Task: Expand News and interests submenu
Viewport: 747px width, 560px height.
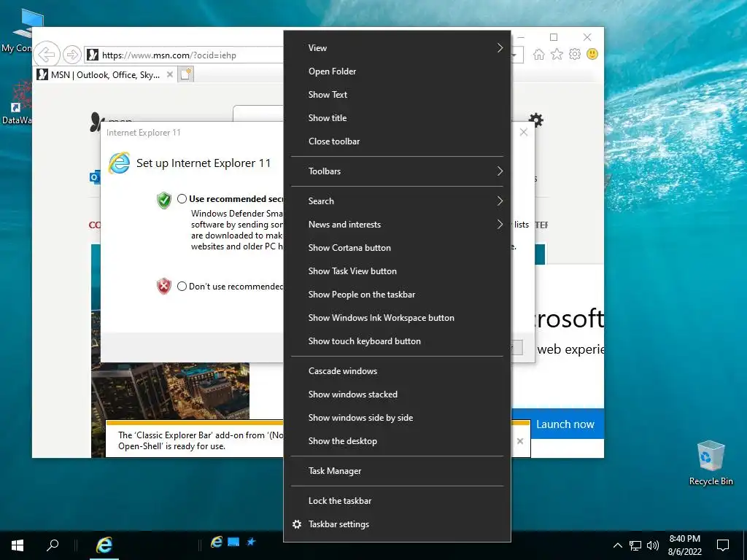Action: pyautogui.click(x=397, y=225)
